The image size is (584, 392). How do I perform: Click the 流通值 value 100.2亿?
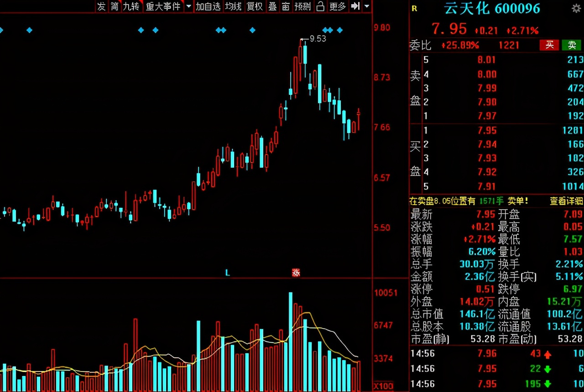point(565,314)
